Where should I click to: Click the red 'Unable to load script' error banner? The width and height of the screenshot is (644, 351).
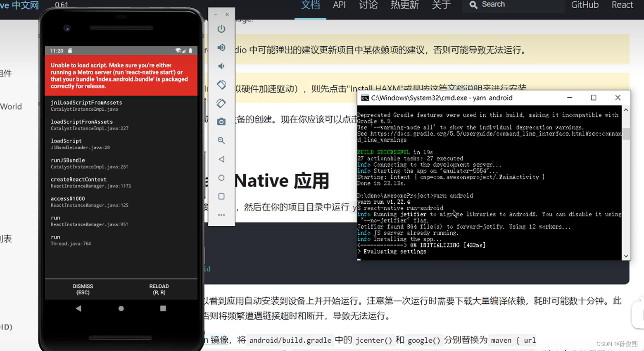121,76
